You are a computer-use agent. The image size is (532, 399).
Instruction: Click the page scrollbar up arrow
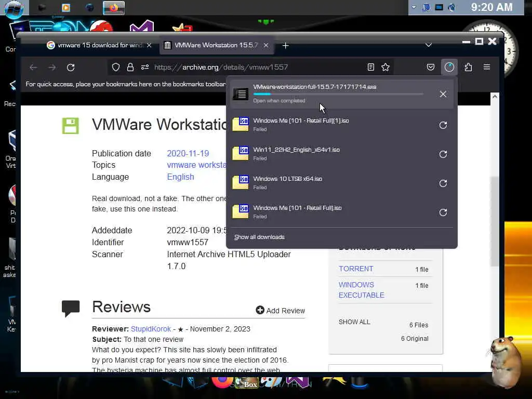[x=495, y=97]
